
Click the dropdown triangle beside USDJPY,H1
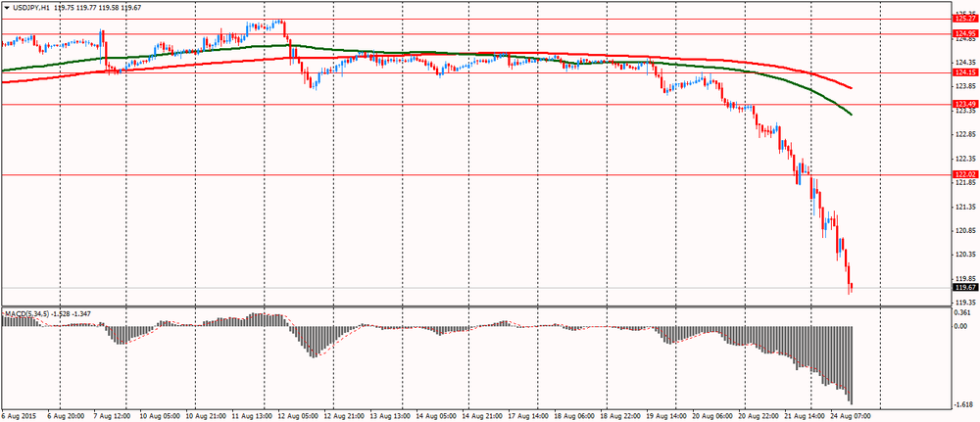(6, 7)
